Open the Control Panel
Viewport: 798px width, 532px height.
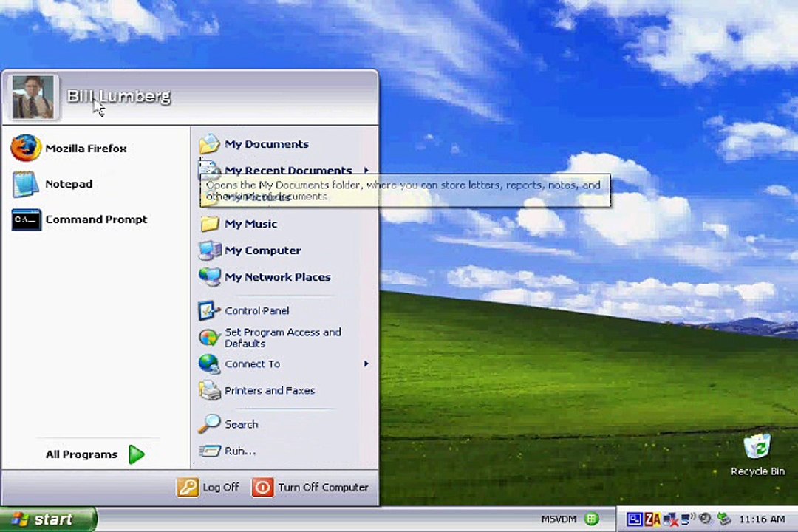(244, 310)
